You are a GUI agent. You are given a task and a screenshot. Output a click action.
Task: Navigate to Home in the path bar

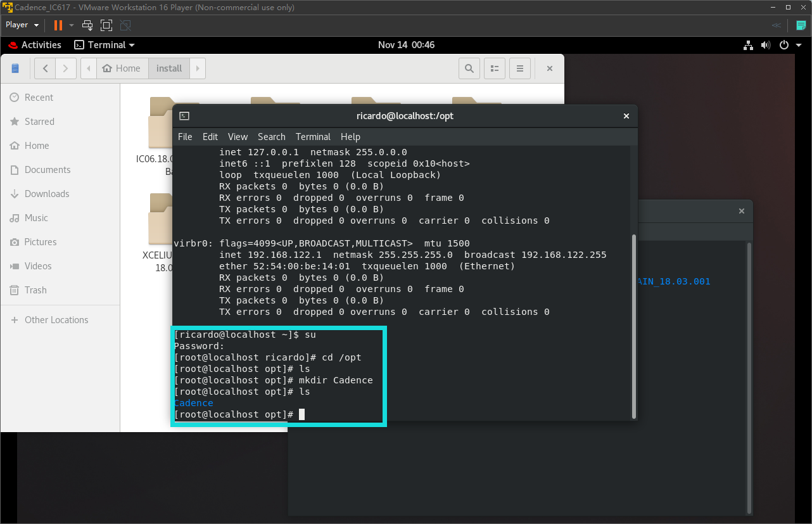122,68
